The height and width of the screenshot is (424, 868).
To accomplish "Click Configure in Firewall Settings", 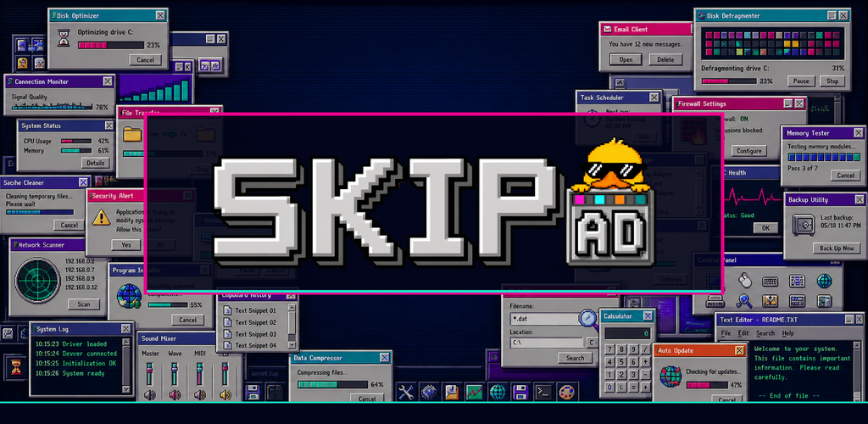I will point(749,151).
